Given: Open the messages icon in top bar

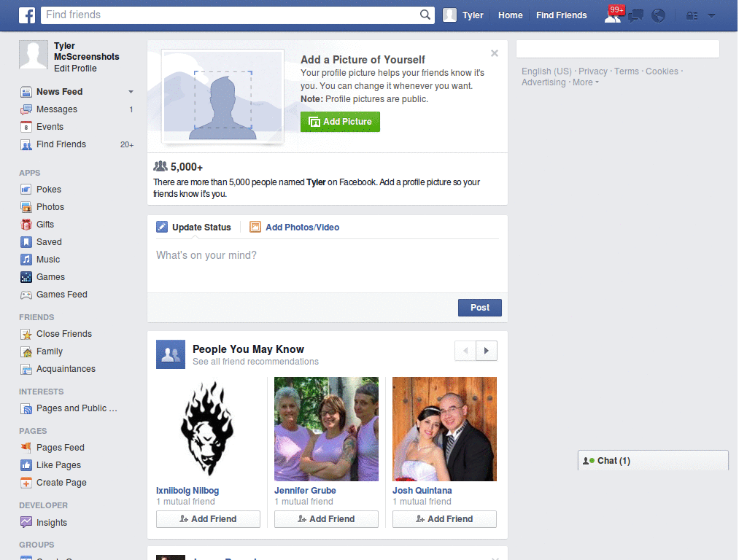Looking at the screenshot, I should tap(635, 16).
